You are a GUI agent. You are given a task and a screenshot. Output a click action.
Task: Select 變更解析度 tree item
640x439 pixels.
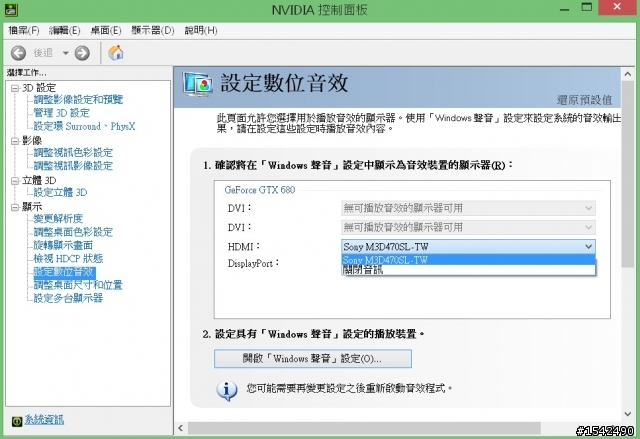58,219
